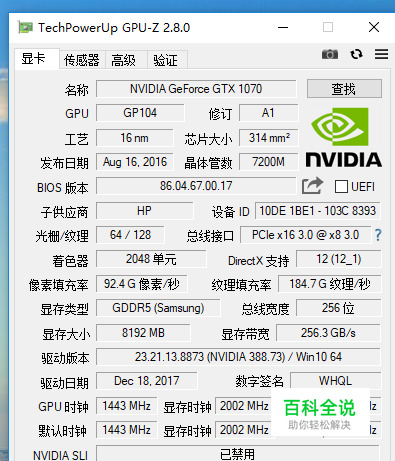Screen dimensions: 395x461
Task: Open the 传感器 tab
Action: click(82, 60)
